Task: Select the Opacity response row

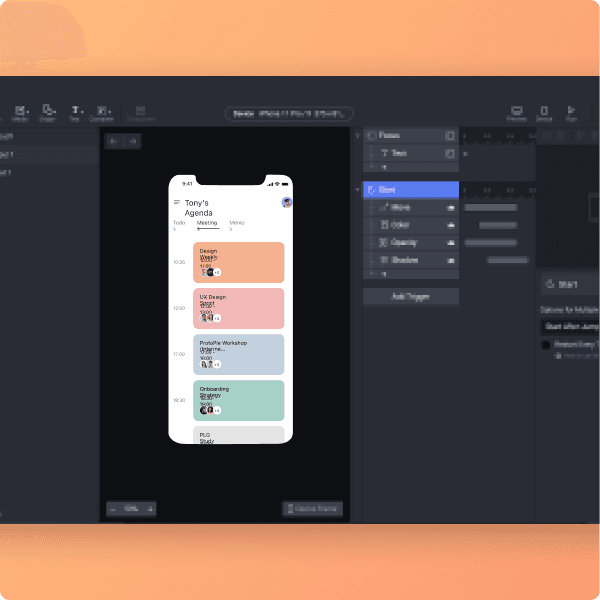Action: [411, 243]
